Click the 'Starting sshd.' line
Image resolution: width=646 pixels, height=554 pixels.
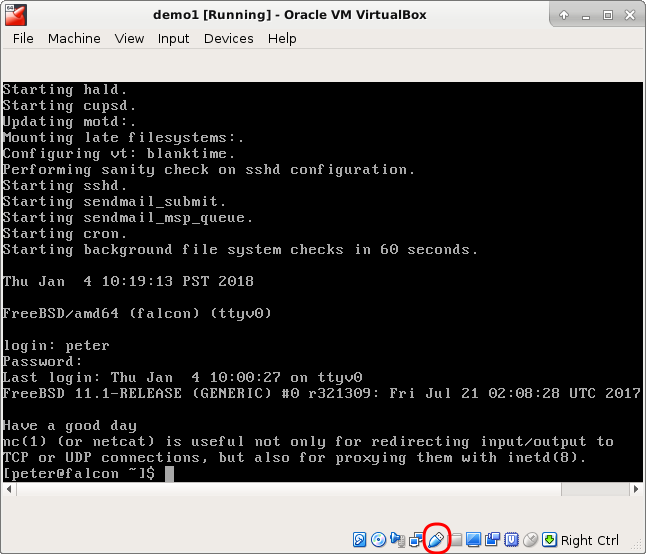click(65, 185)
